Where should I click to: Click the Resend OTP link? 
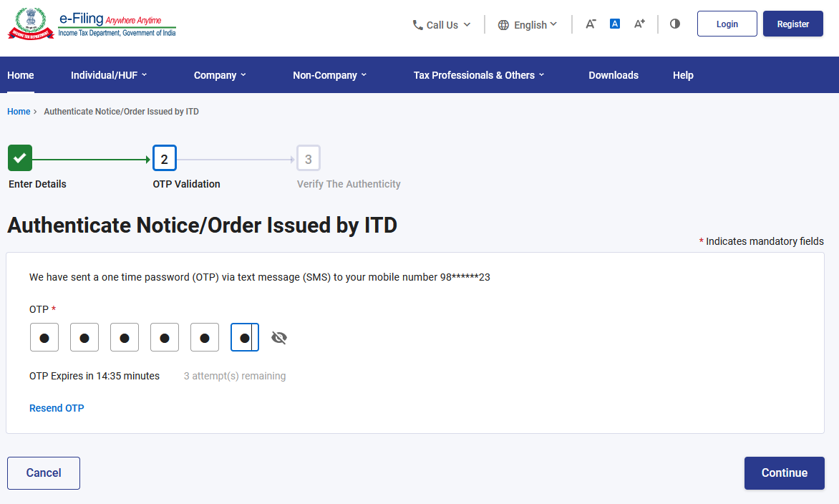pos(57,407)
